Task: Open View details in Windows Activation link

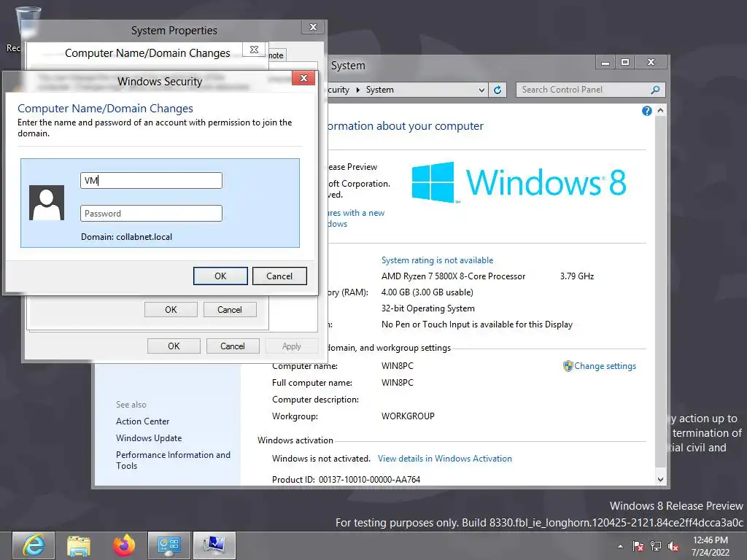Action: point(444,459)
